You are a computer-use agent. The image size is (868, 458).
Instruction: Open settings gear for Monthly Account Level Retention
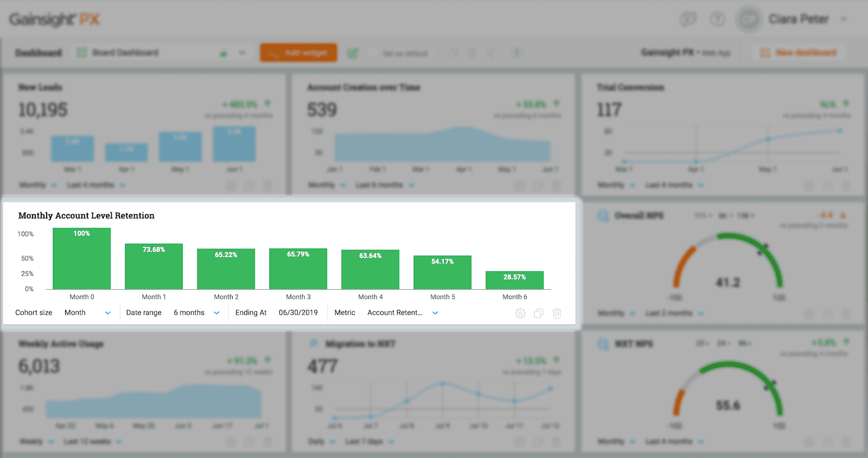tap(520, 313)
